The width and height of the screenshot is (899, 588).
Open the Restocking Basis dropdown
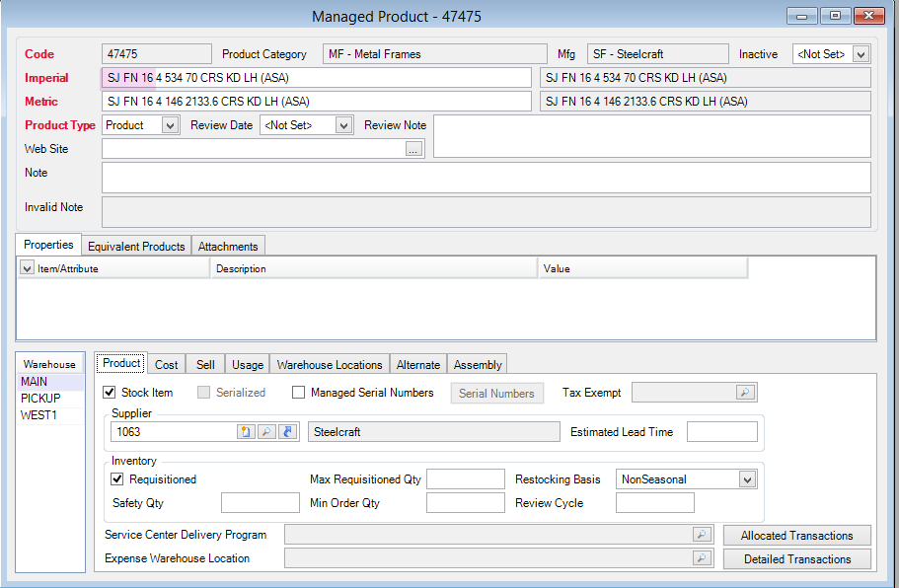[x=746, y=479]
